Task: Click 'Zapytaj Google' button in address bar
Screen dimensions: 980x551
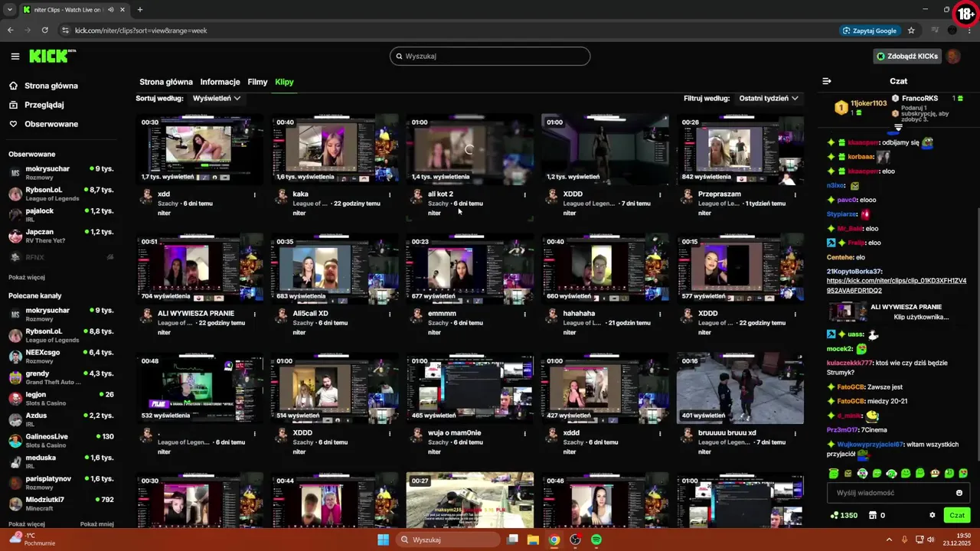Action: 869,31
